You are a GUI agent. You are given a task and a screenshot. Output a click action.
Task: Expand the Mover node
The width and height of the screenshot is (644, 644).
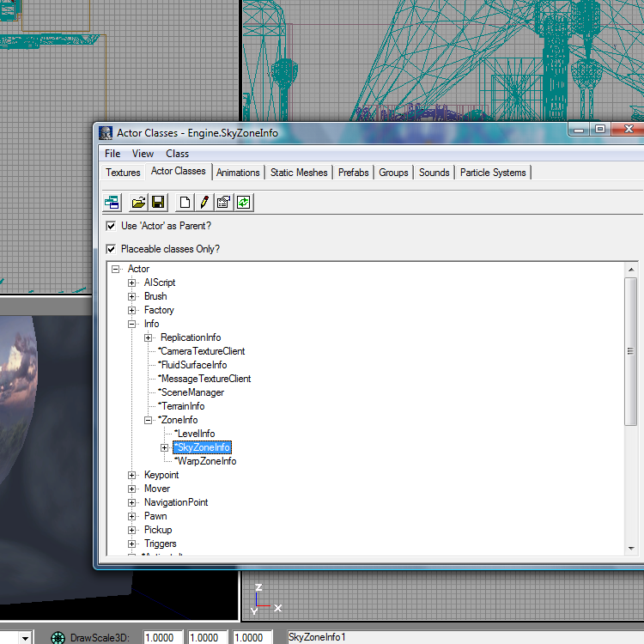point(131,489)
